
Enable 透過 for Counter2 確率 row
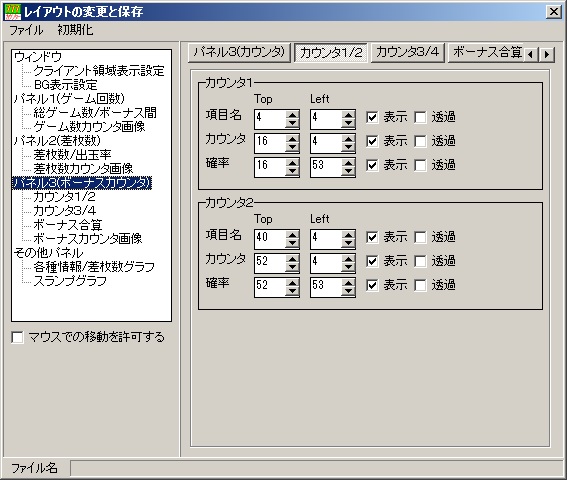[420, 285]
